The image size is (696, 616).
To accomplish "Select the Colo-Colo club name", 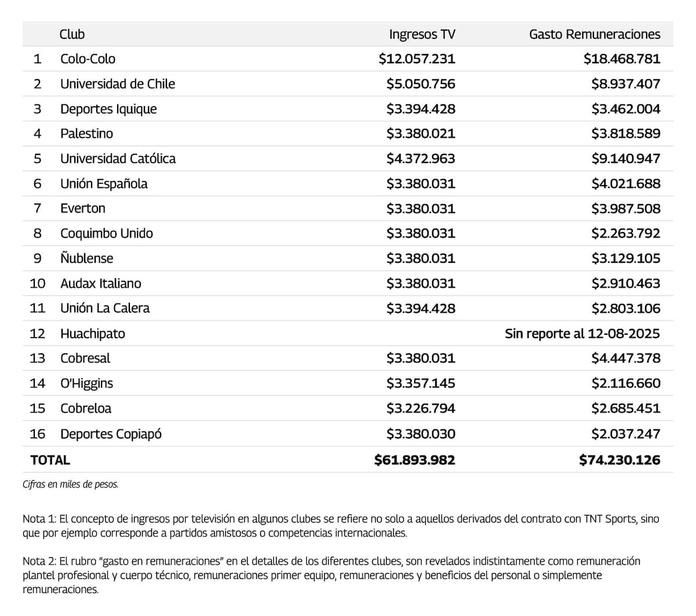I will (88, 59).
